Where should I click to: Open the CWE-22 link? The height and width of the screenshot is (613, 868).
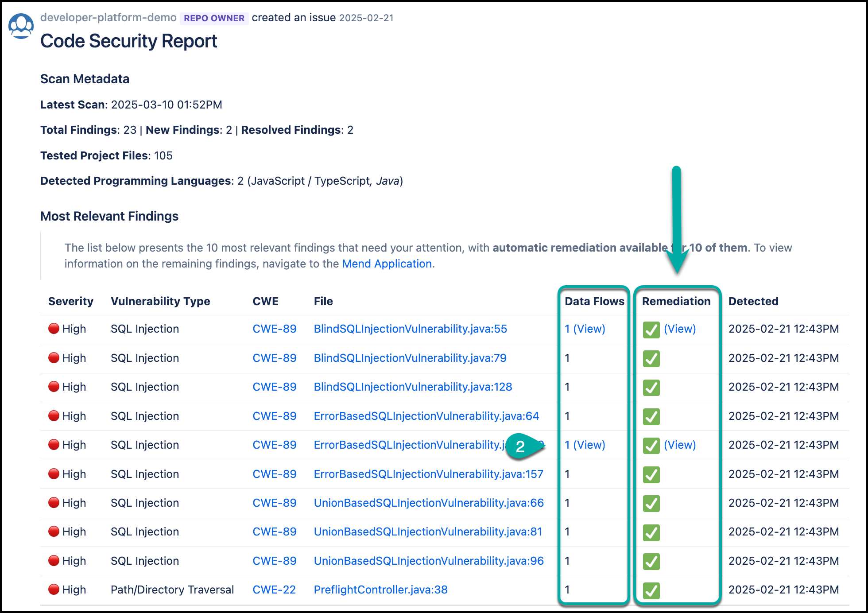274,590
